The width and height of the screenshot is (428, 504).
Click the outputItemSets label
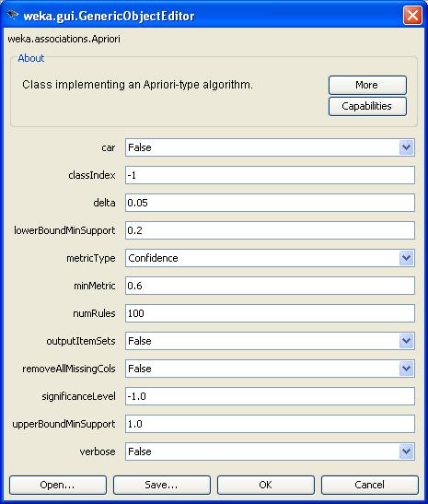click(x=81, y=341)
